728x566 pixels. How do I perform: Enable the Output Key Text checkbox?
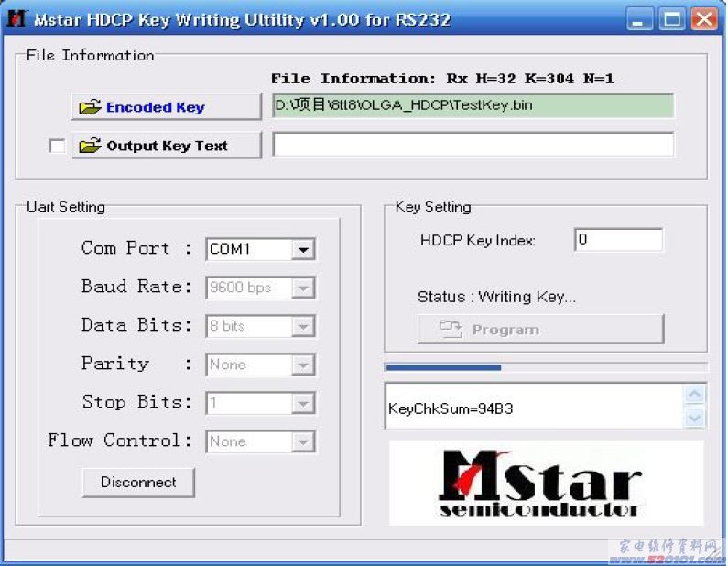[57, 146]
